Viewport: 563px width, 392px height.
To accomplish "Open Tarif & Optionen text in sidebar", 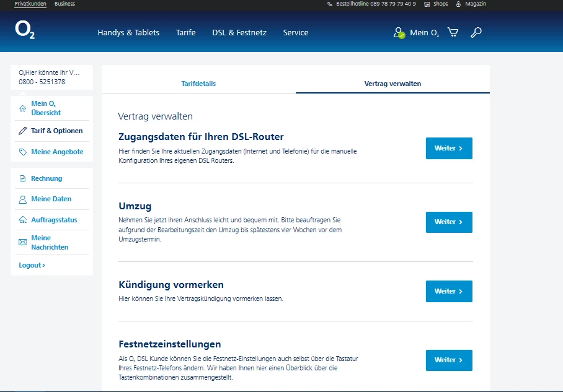I will click(56, 131).
